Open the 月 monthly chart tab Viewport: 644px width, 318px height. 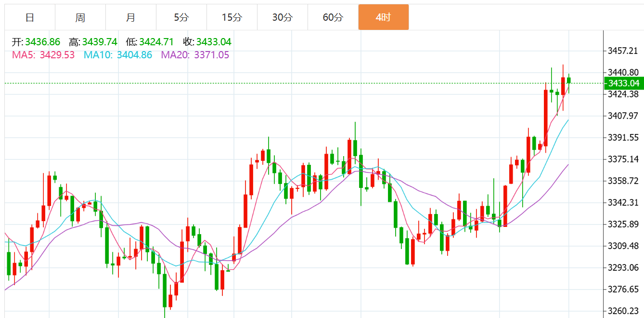click(x=131, y=17)
